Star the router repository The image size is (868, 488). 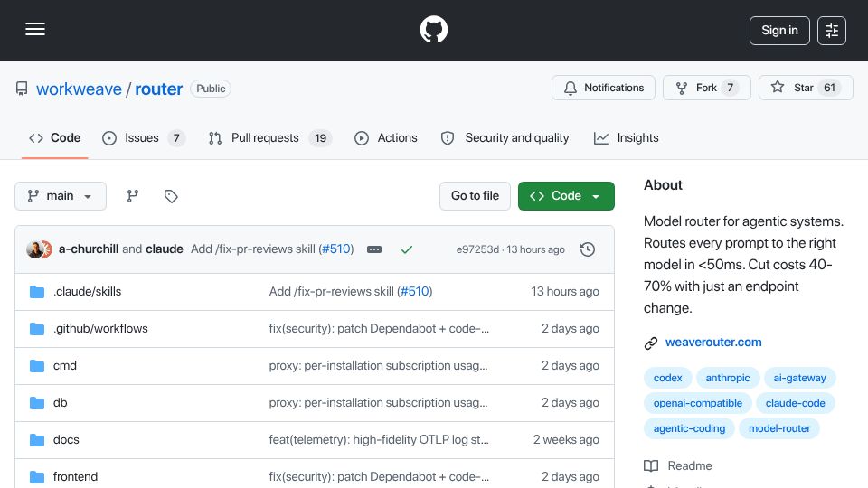point(806,88)
